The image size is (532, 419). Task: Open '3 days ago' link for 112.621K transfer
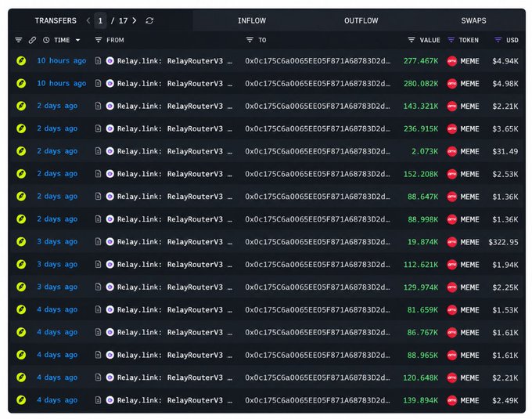click(x=57, y=264)
